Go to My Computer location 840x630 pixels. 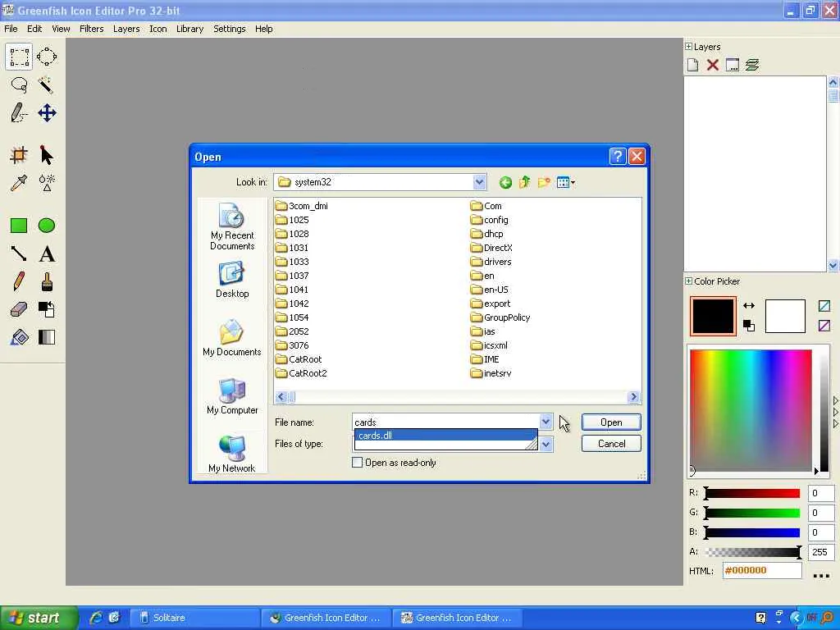(x=232, y=396)
